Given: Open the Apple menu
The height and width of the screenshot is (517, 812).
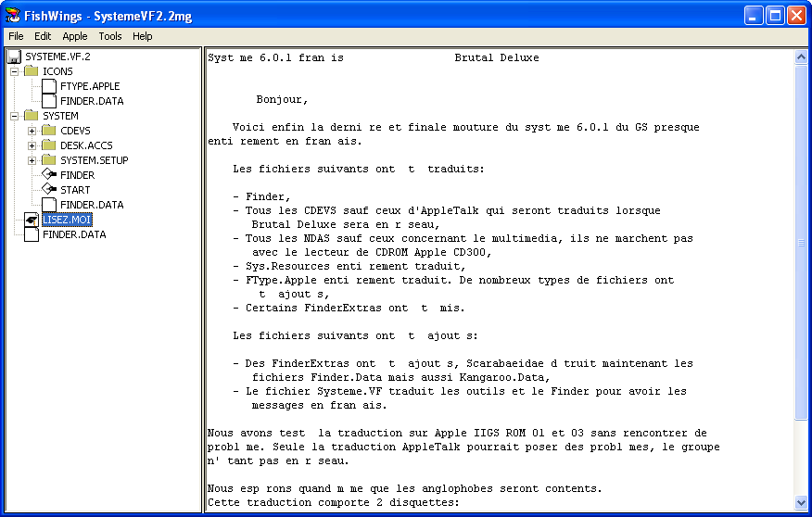Looking at the screenshot, I should click(x=74, y=36).
